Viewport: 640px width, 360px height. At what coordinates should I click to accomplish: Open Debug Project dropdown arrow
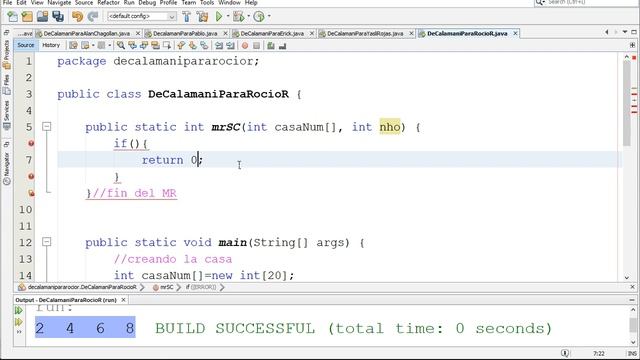(x=248, y=16)
